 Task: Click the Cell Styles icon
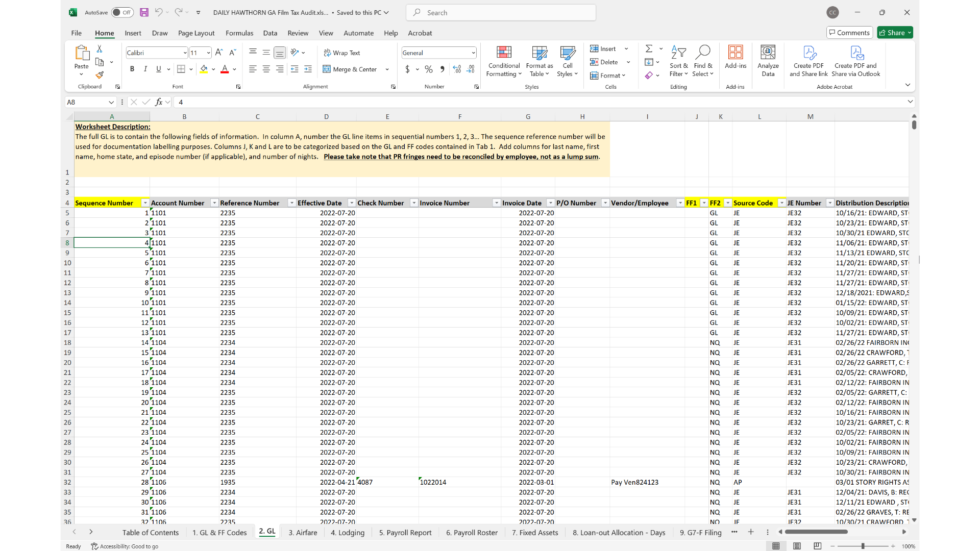[x=568, y=53]
